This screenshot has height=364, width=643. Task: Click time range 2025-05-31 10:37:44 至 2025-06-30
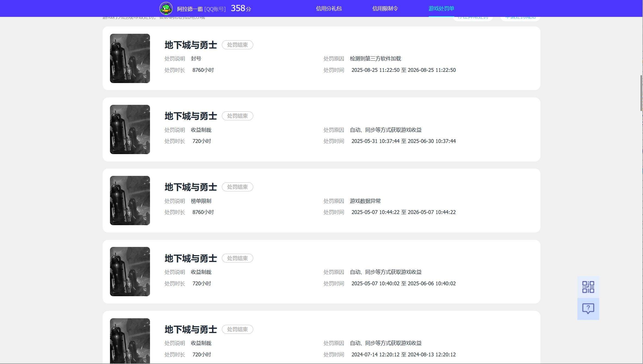point(403,141)
